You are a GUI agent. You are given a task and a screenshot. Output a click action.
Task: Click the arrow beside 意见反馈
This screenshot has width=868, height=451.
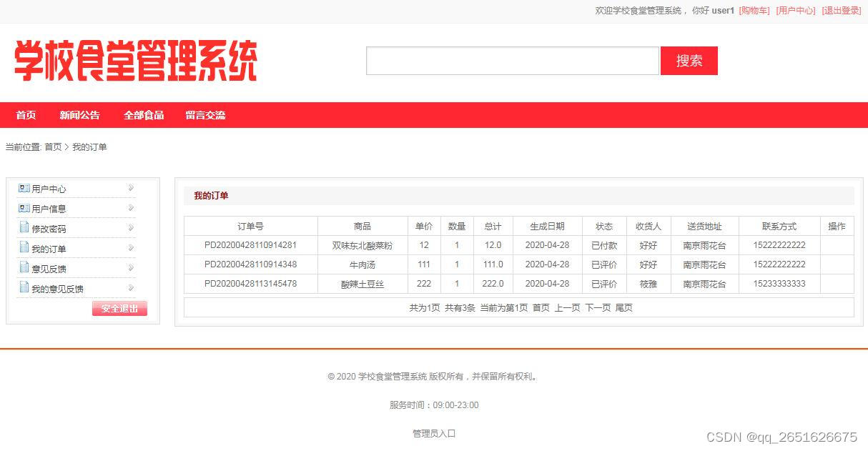click(131, 268)
